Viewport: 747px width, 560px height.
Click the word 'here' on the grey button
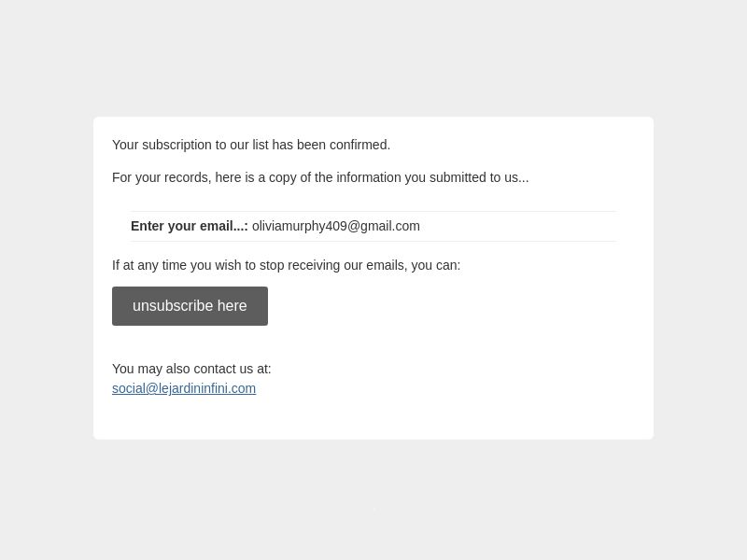tap(232, 306)
